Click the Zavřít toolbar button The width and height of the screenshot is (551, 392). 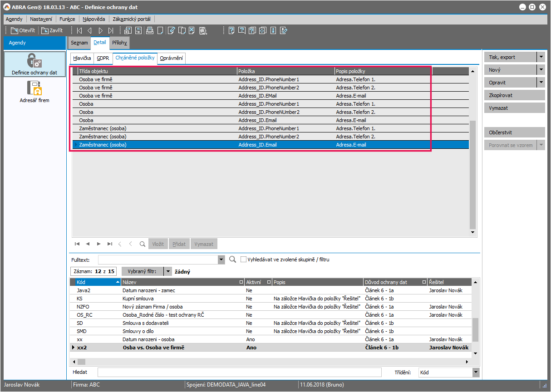coord(52,31)
